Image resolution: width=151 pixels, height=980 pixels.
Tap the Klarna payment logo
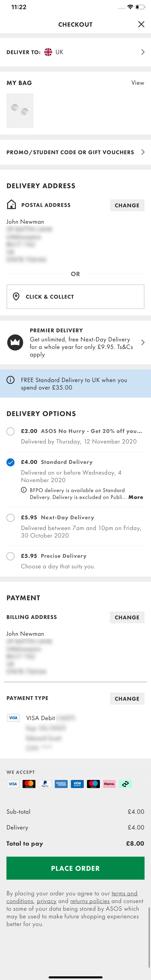109,784
